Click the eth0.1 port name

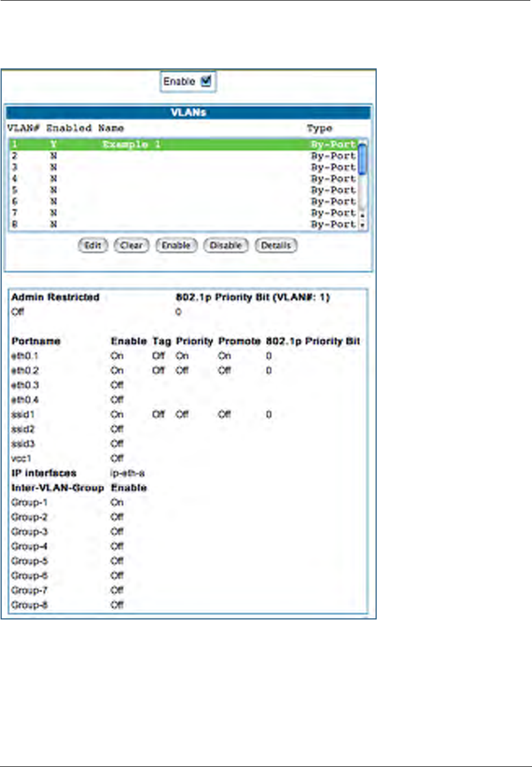(x=25, y=356)
